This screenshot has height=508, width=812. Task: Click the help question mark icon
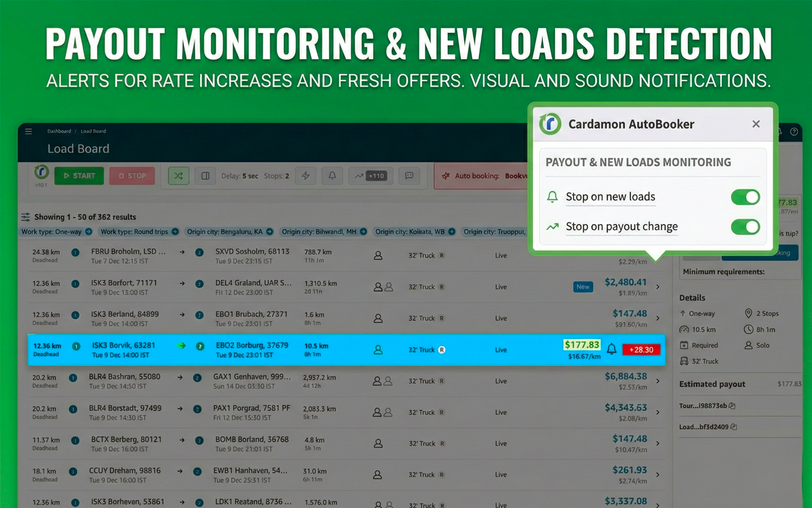[x=794, y=131]
